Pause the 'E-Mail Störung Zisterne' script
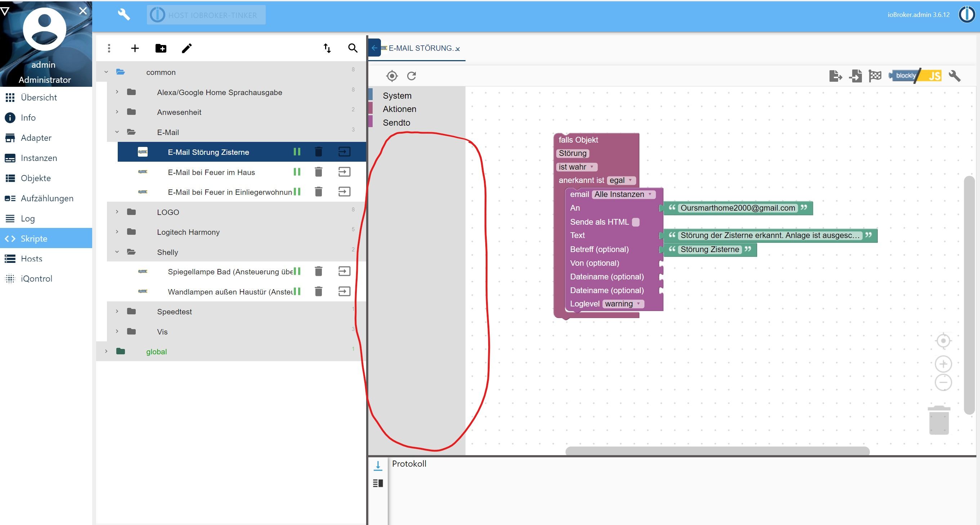The height and width of the screenshot is (525, 980). (x=297, y=152)
